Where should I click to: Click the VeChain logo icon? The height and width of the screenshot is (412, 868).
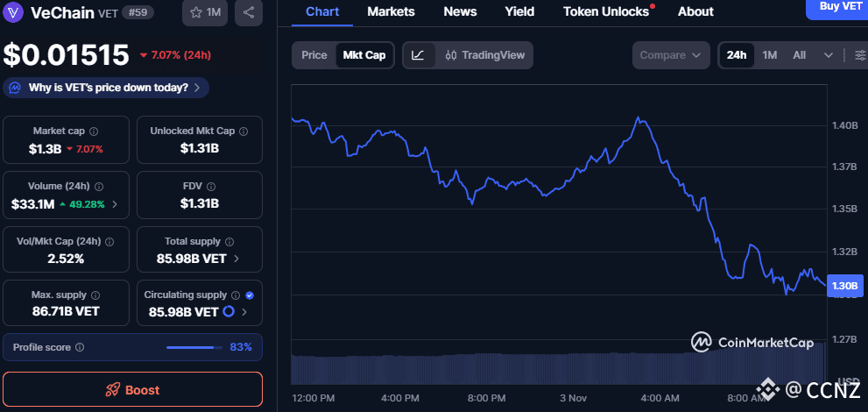coord(15,12)
